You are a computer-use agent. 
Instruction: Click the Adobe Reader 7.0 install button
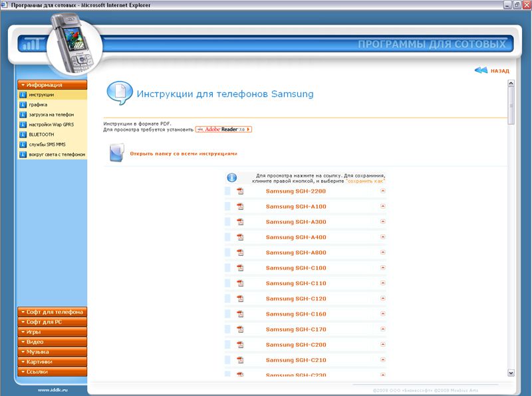(223, 130)
